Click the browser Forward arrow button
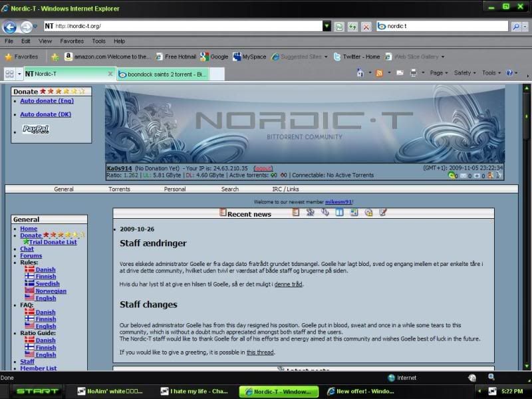Image resolution: width=532 pixels, height=399 pixels. tap(26, 27)
